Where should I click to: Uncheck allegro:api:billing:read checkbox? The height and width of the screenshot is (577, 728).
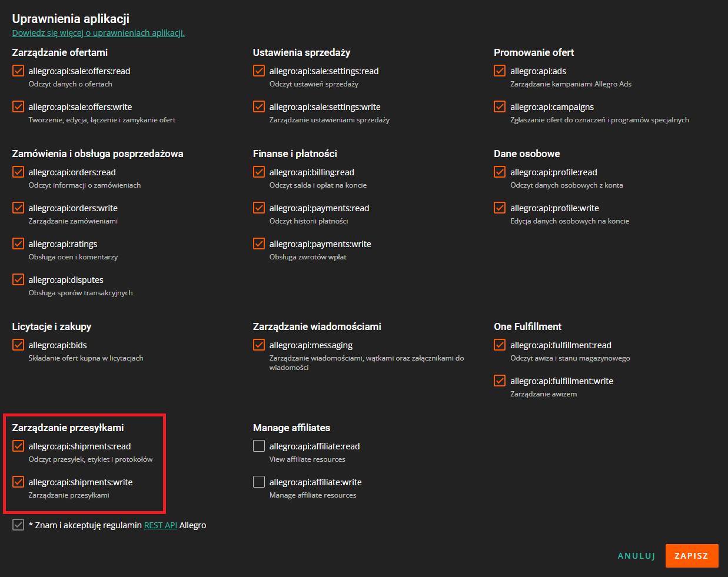point(259,172)
